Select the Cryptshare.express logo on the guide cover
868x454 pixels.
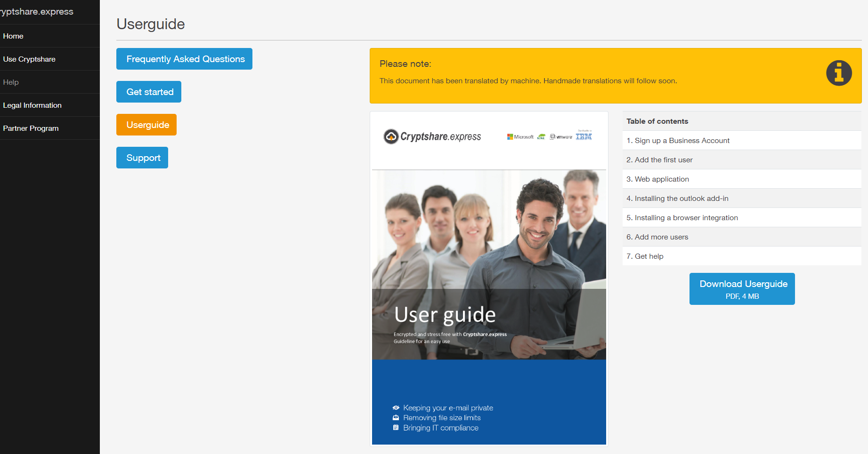coord(432,136)
